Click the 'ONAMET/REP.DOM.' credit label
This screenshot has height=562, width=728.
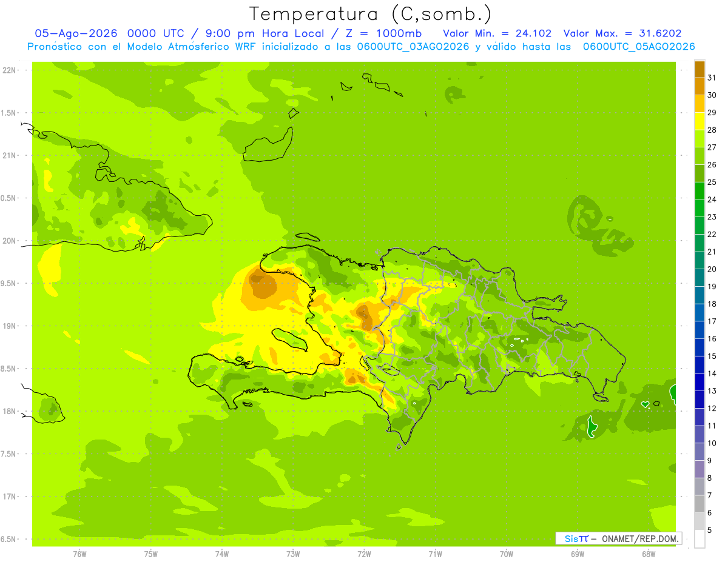click(x=640, y=538)
